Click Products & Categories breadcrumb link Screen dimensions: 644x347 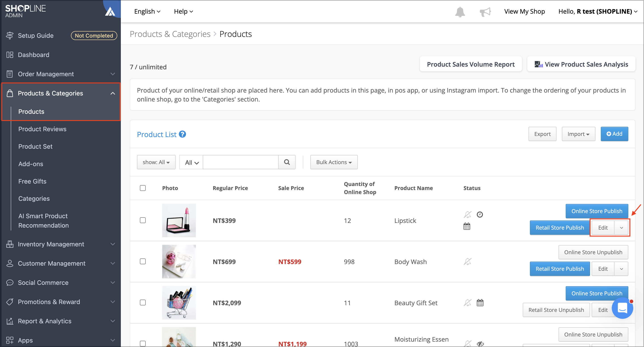(170, 34)
